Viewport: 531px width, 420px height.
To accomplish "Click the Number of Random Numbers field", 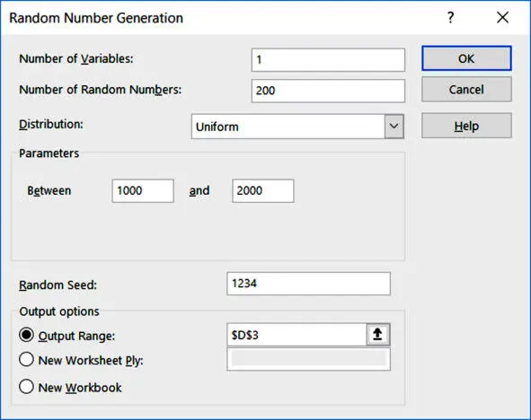I will point(328,91).
